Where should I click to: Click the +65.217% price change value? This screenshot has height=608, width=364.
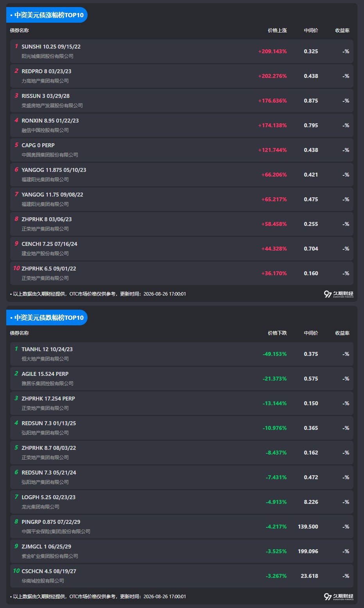tap(274, 199)
